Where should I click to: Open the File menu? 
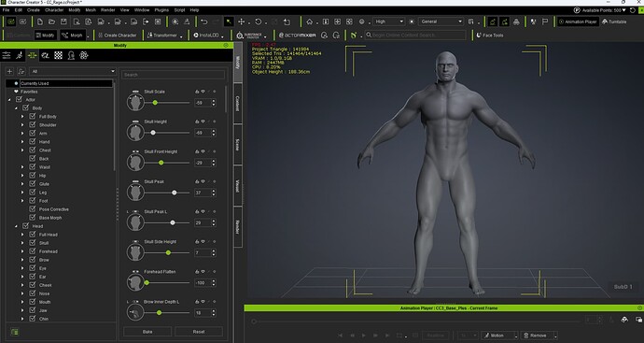[6, 10]
